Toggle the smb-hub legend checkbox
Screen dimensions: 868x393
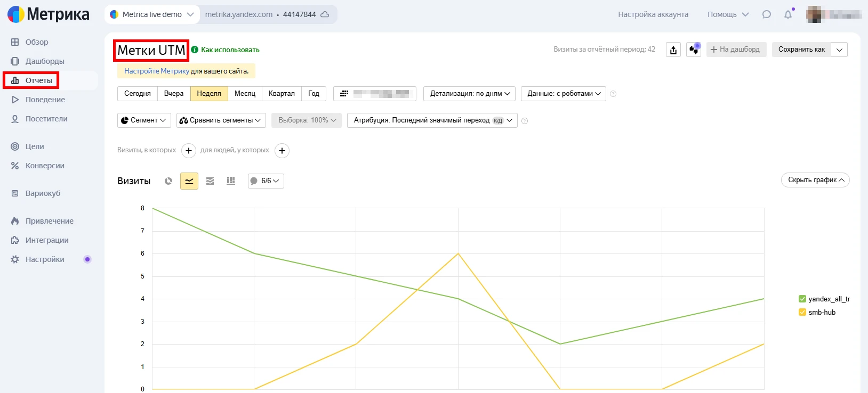802,313
